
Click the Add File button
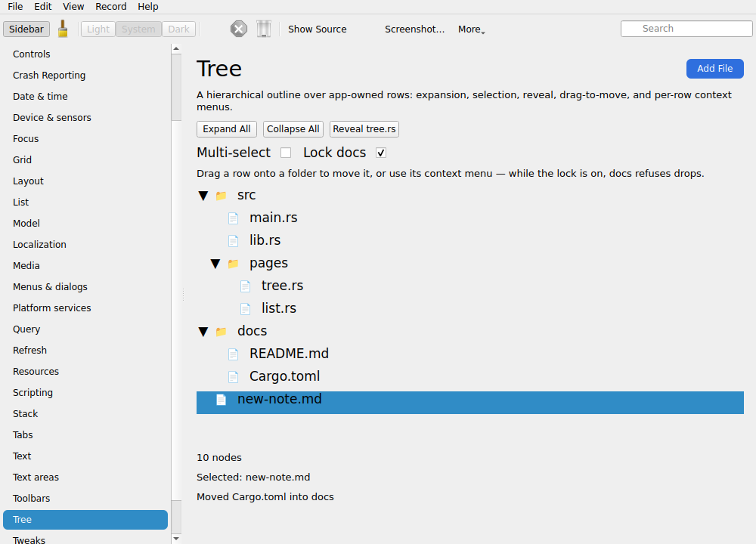[715, 69]
